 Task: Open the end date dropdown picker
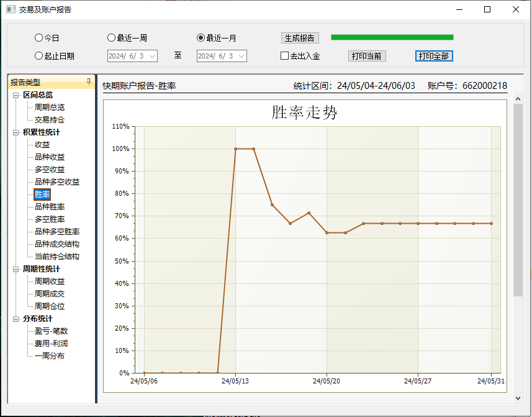point(241,56)
